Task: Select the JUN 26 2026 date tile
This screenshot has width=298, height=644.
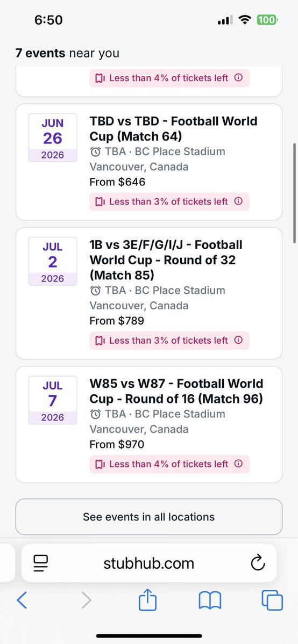Action: pos(53,138)
